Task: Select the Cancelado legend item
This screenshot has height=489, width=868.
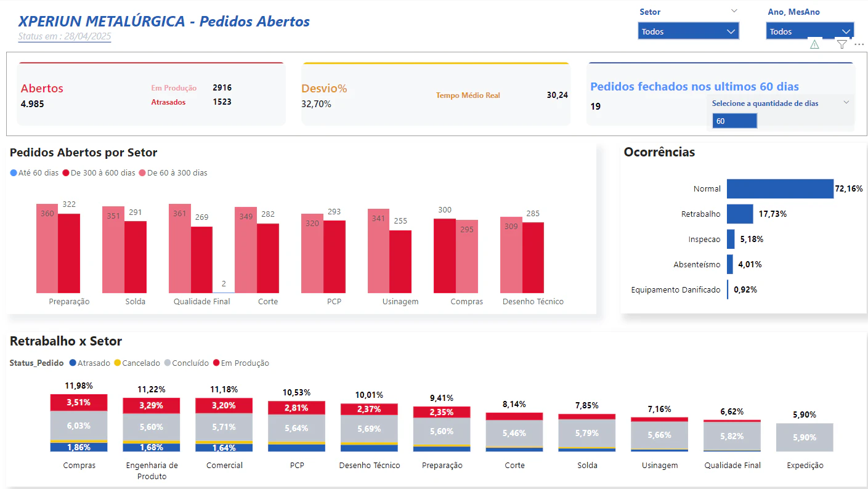Action: coord(137,363)
